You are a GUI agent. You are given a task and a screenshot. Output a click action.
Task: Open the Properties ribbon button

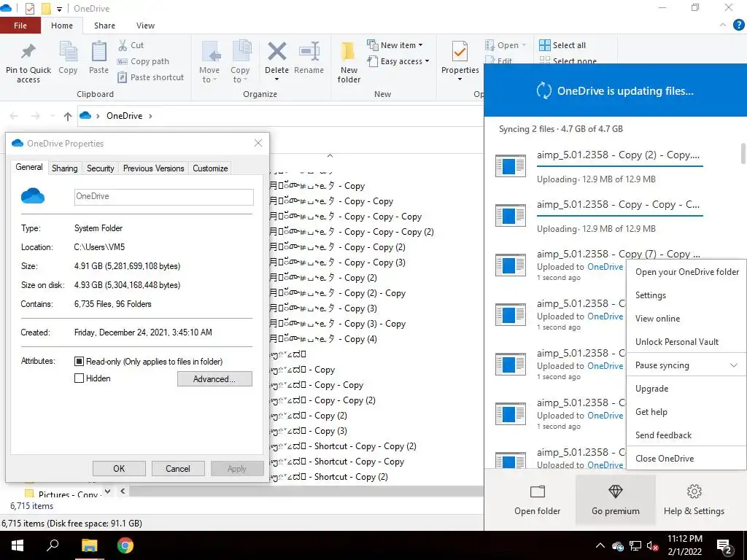tap(460, 61)
